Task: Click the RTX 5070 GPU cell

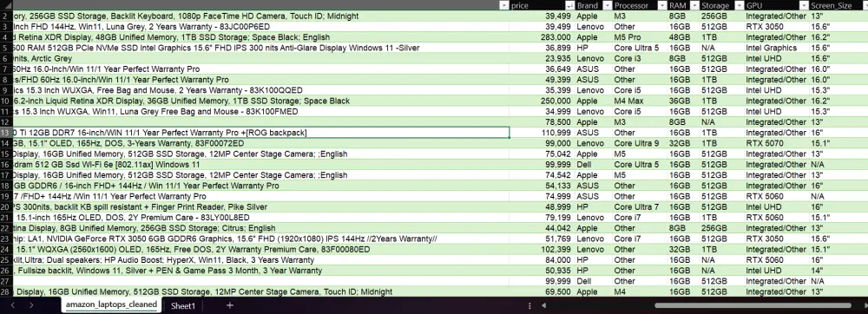Action: click(x=777, y=143)
